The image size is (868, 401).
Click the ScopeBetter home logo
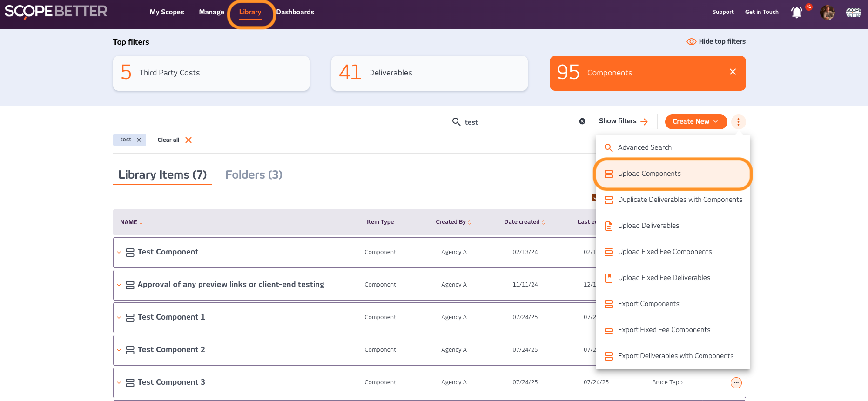56,12
